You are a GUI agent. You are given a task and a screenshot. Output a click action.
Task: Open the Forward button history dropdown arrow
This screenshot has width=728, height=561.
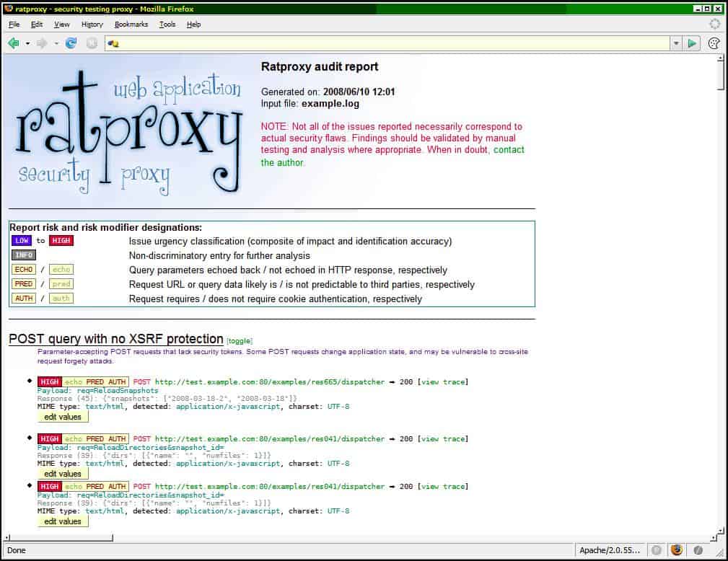(56, 43)
